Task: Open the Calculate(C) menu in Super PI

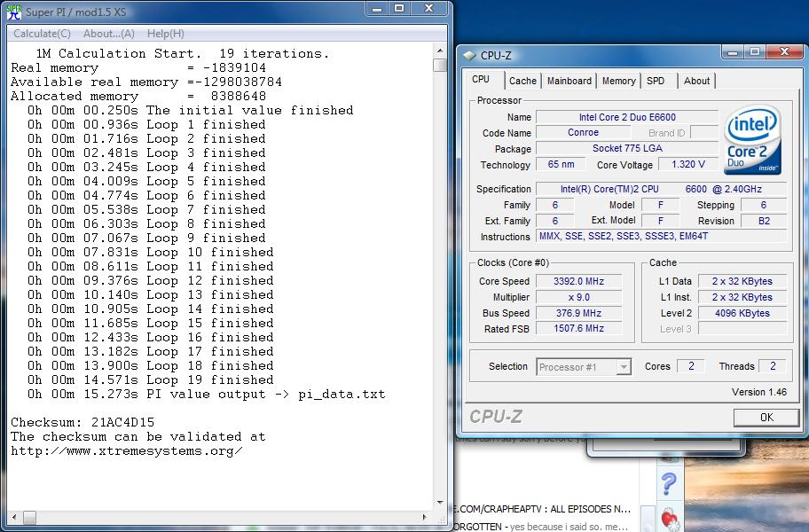Action: coord(42,34)
